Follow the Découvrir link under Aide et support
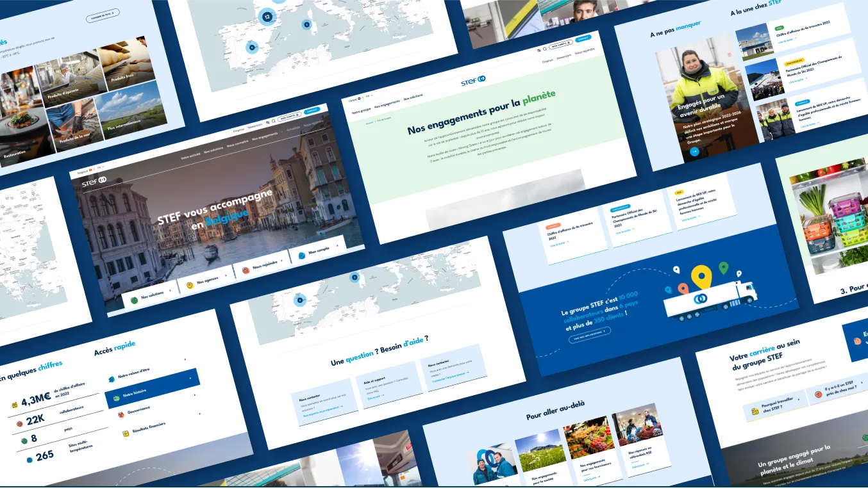 374,397
